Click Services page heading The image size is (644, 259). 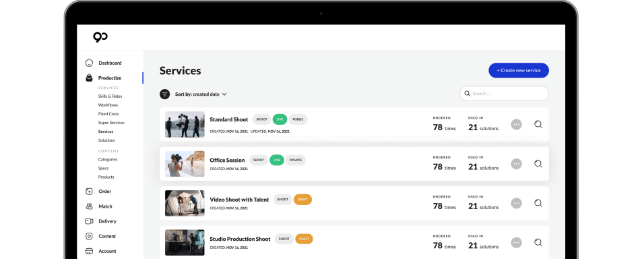coord(181,71)
